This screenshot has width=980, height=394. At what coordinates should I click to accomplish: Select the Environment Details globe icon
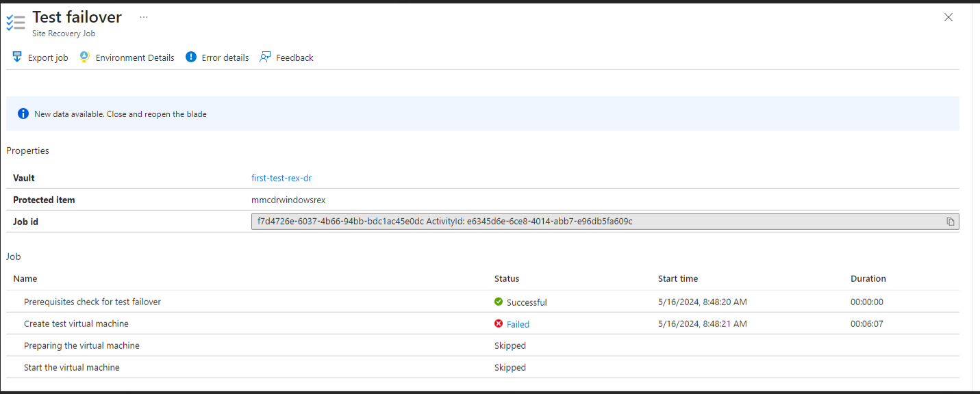click(x=84, y=57)
